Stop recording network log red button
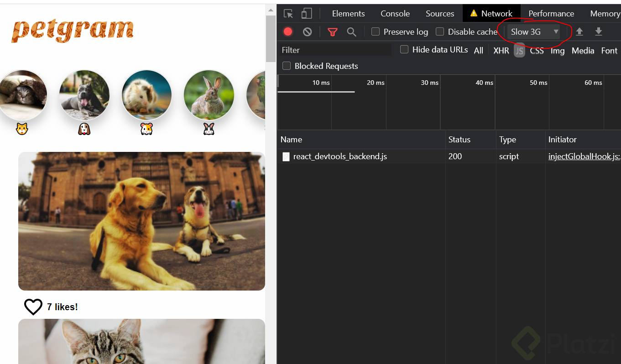The height and width of the screenshot is (364, 621). pos(288,31)
